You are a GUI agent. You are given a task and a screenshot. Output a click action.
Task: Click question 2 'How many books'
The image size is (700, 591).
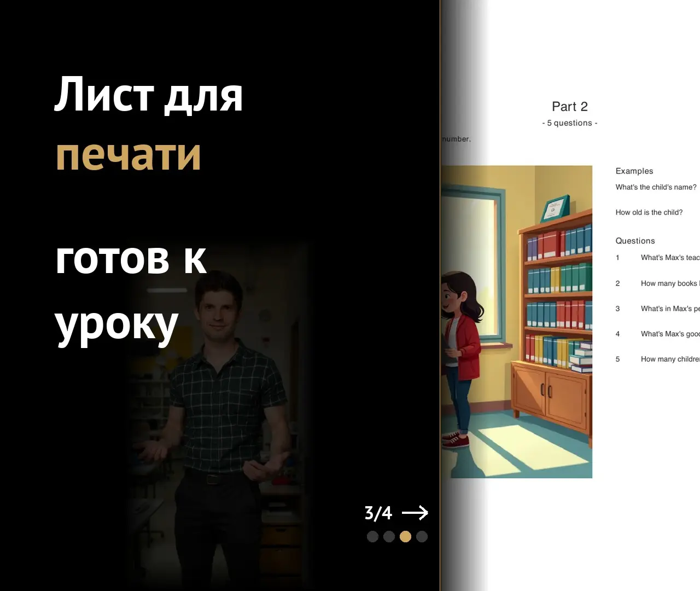click(x=670, y=283)
